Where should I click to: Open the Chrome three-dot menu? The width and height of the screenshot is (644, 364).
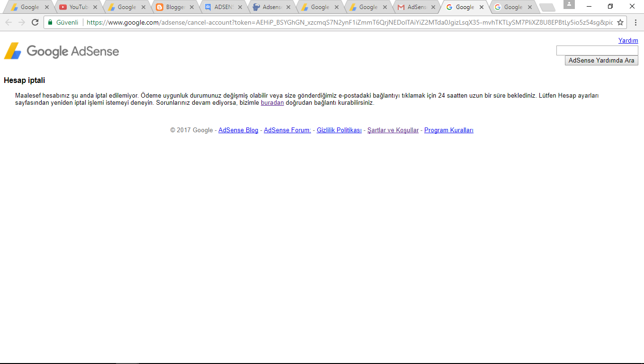(635, 22)
